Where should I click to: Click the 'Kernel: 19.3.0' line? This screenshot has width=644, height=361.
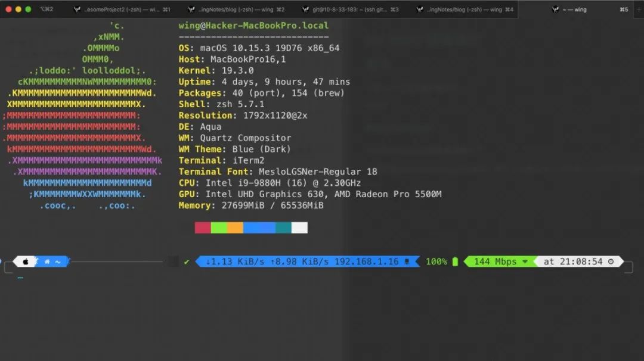pyautogui.click(x=216, y=70)
